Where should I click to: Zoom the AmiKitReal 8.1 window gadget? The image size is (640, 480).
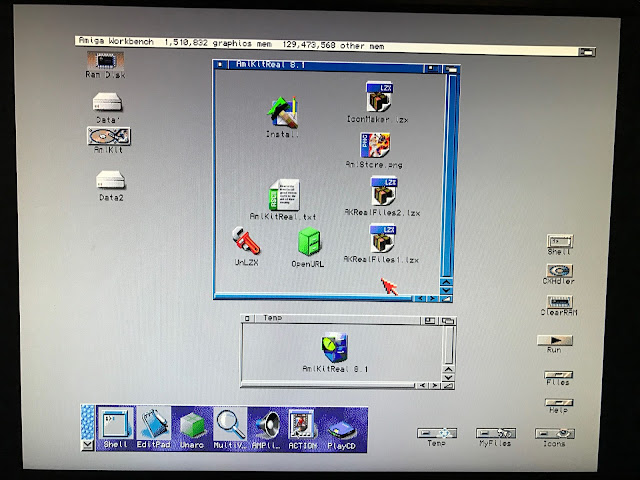click(432, 69)
